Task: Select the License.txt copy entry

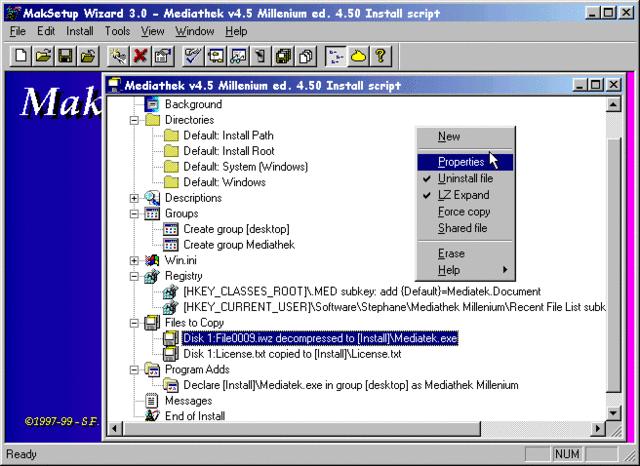Action: tap(292, 354)
